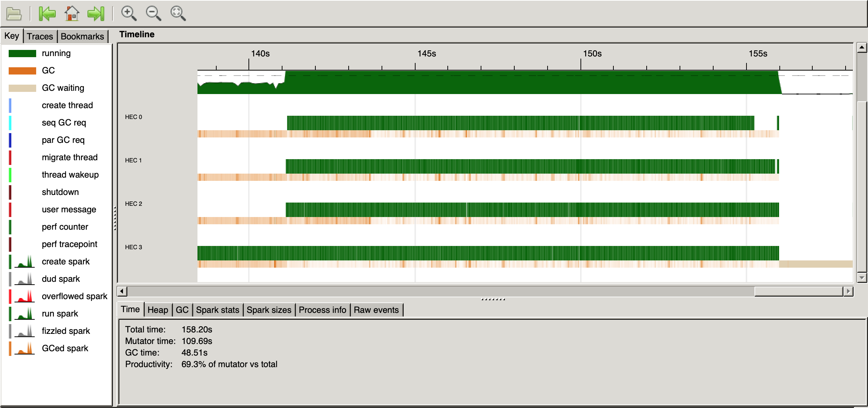Click the HEC 2 running activity bar
The height and width of the screenshot is (408, 868).
tap(532, 210)
